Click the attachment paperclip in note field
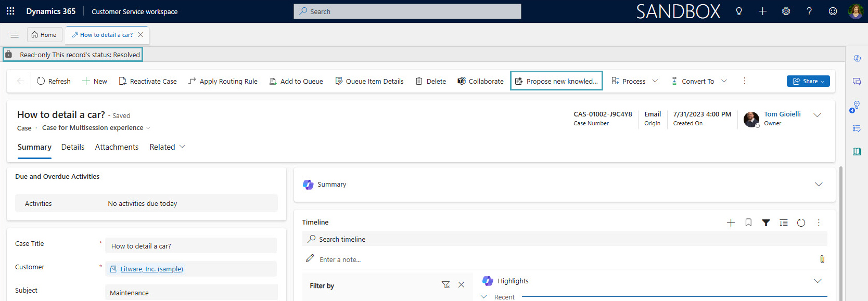The width and height of the screenshot is (868, 301). tap(822, 259)
